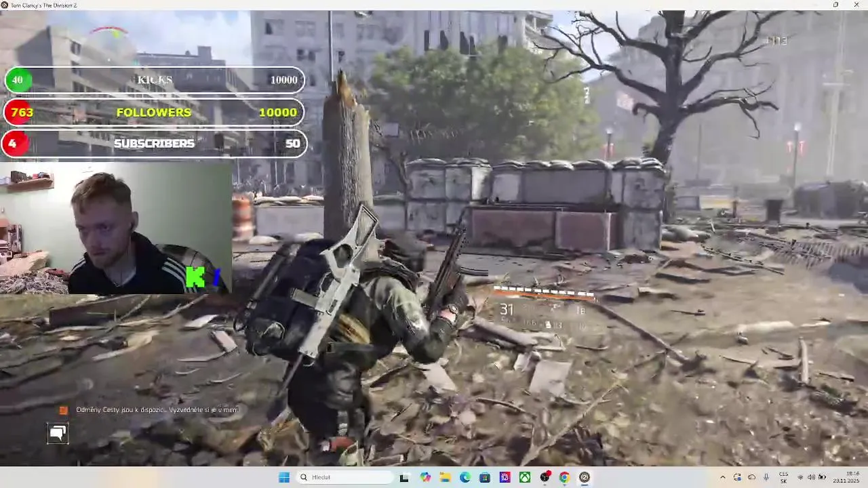Open the CES SK language switcher

[784, 477]
